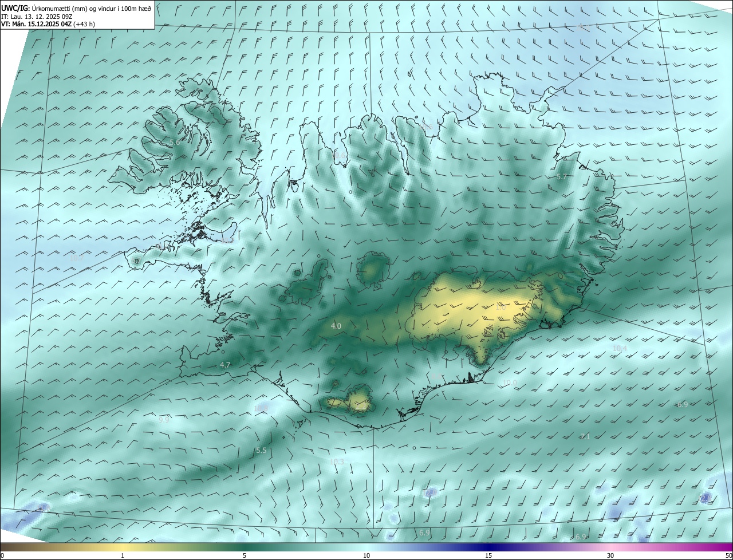Click the map value 5.7 in the east
Screen dimensions: 733x560
tap(562, 176)
